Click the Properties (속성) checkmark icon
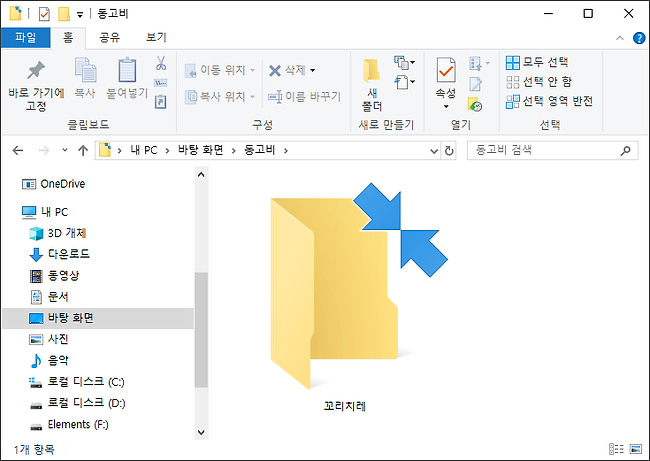 pos(446,70)
